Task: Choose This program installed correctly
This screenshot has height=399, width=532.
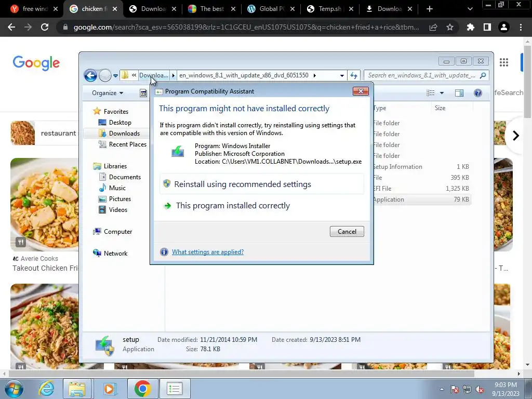Action: point(262,206)
